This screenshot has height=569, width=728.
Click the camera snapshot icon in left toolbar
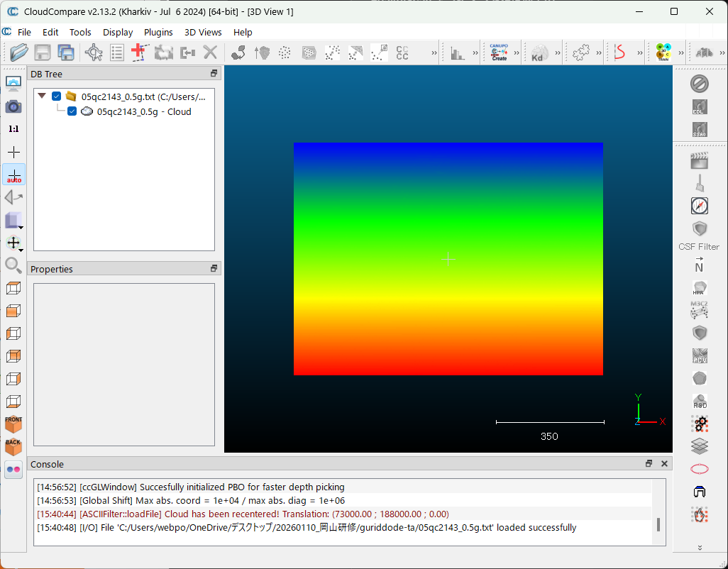coord(13,106)
